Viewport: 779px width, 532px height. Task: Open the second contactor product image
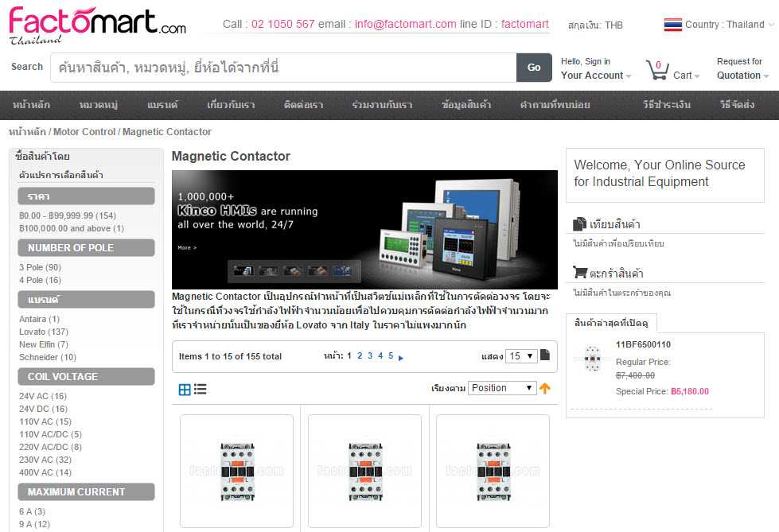(365, 471)
